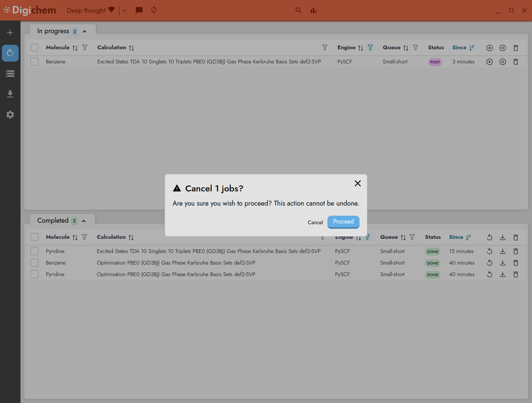Collapse the In progress section chevron

(84, 31)
